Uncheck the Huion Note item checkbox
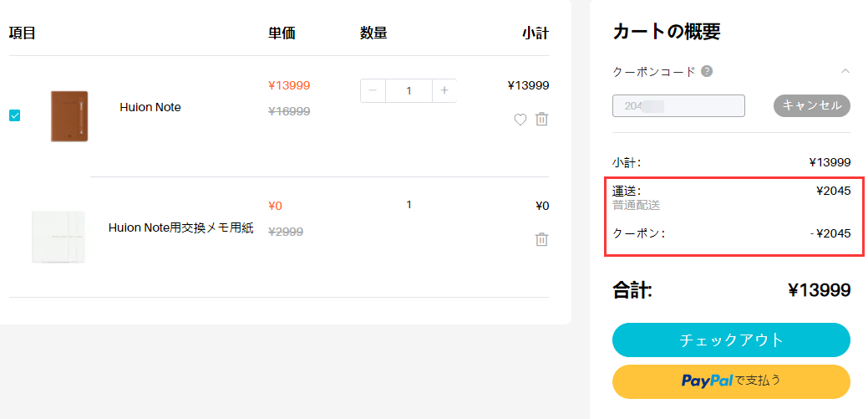 (15, 116)
